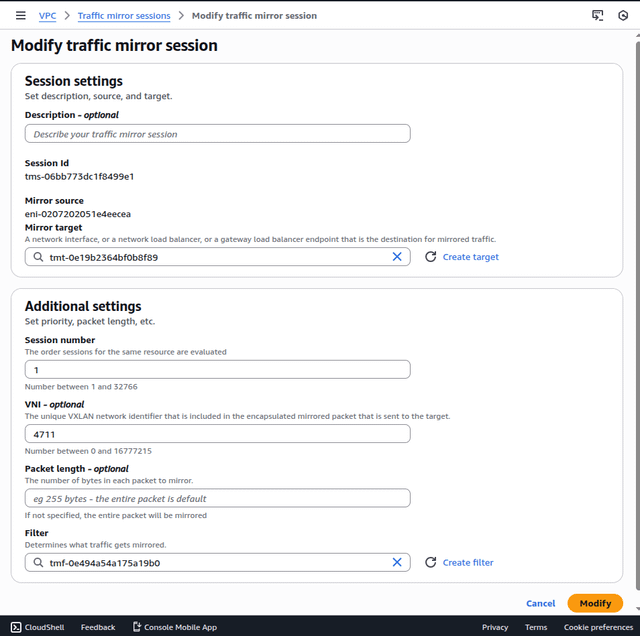Click the Packet length input field
This screenshot has width=640, height=636.
click(x=217, y=498)
